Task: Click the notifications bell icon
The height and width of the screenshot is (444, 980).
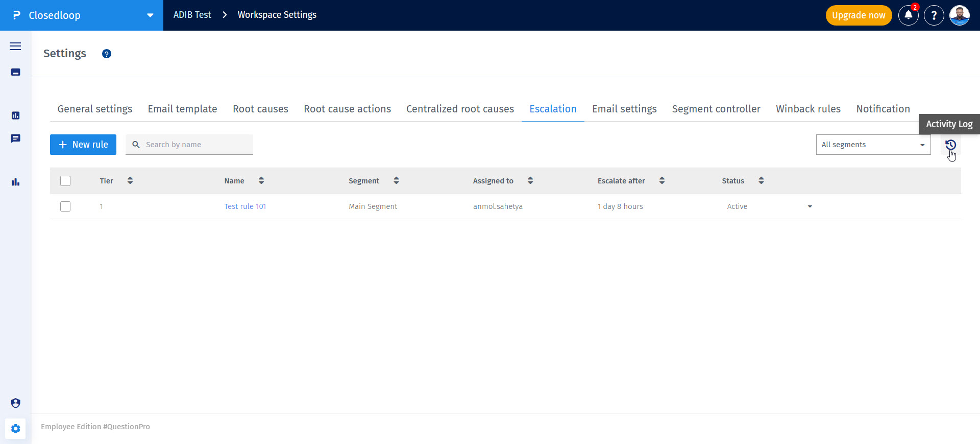Action: [x=908, y=15]
